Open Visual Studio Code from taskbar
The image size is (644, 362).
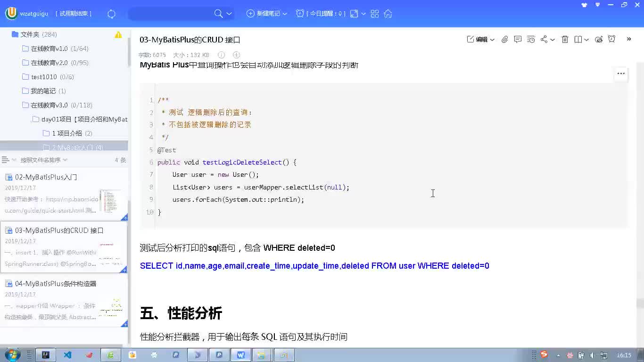point(67,355)
